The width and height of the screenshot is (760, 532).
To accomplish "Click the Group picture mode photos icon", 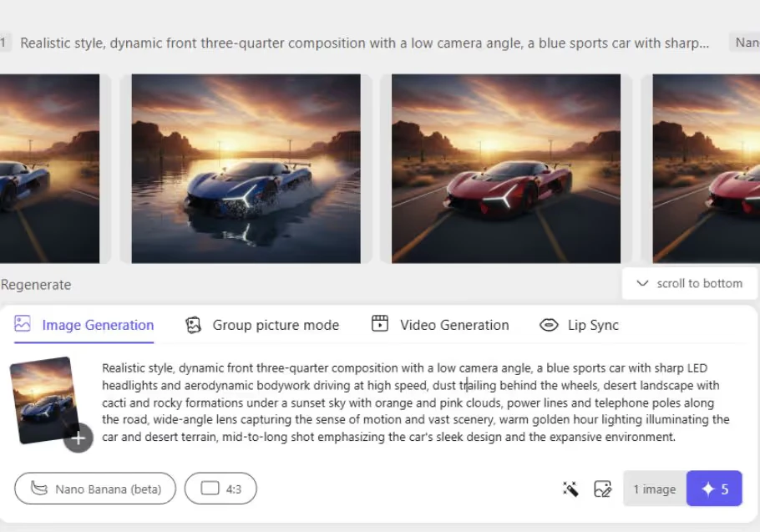I will click(194, 324).
